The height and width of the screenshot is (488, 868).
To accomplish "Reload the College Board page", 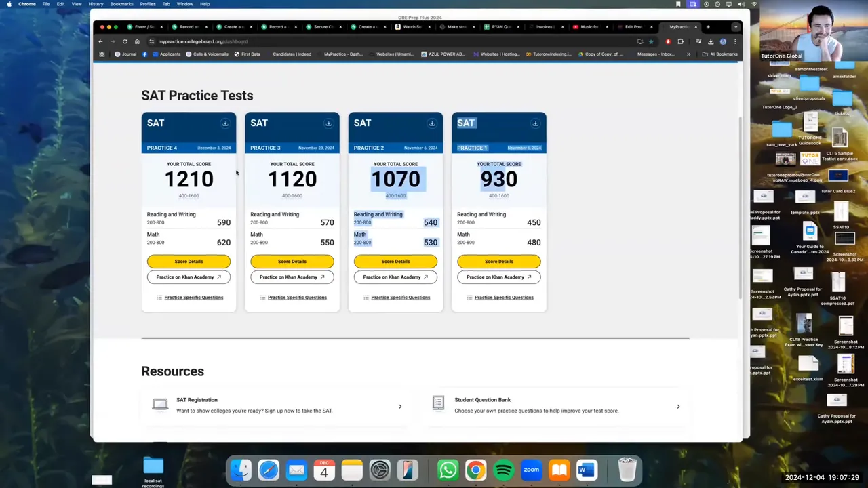I will pyautogui.click(x=125, y=41).
